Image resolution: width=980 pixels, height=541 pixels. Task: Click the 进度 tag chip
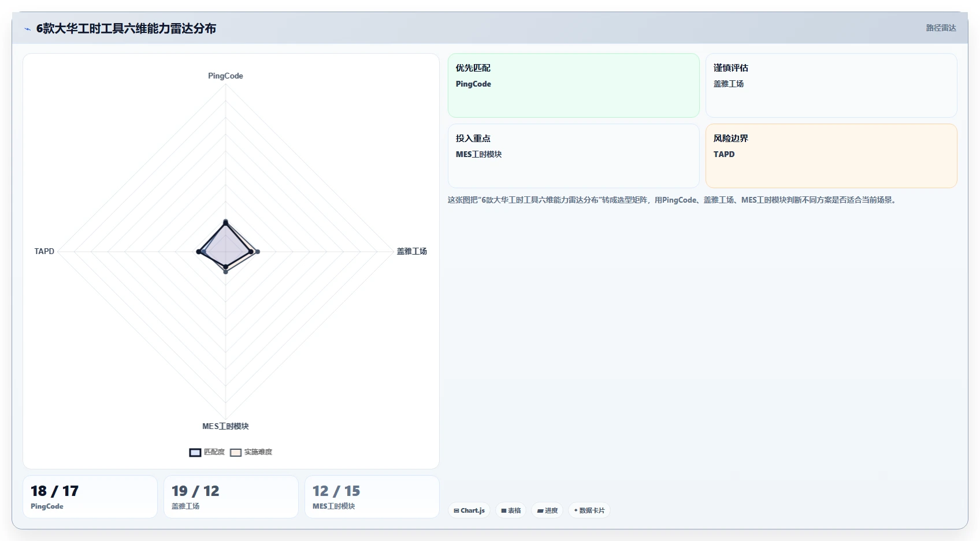point(547,510)
